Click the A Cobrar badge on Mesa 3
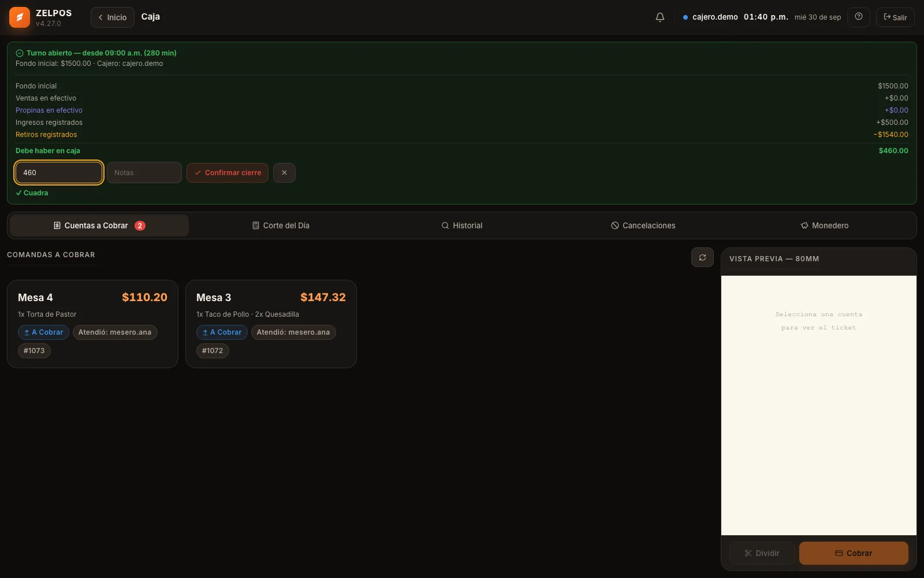 pos(222,332)
